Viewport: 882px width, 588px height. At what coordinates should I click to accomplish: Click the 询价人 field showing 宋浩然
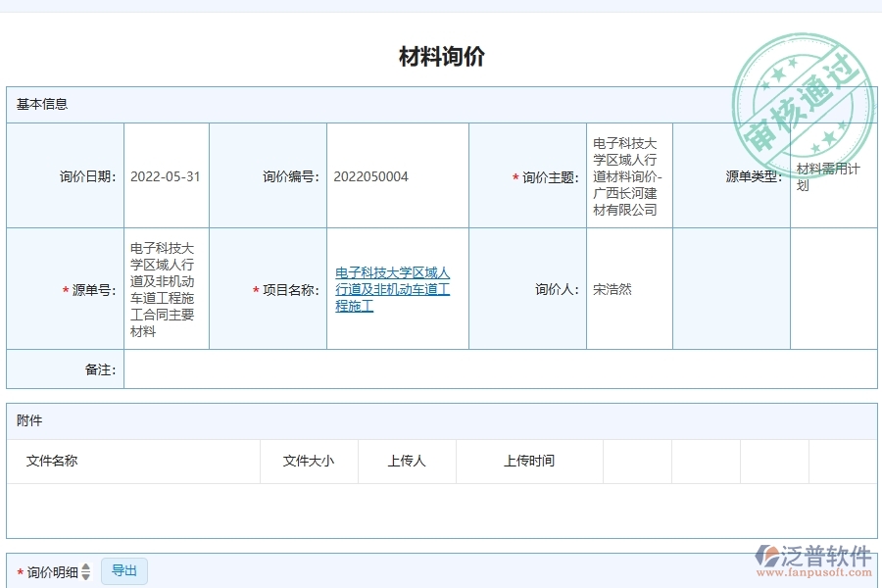pyautogui.click(x=612, y=288)
